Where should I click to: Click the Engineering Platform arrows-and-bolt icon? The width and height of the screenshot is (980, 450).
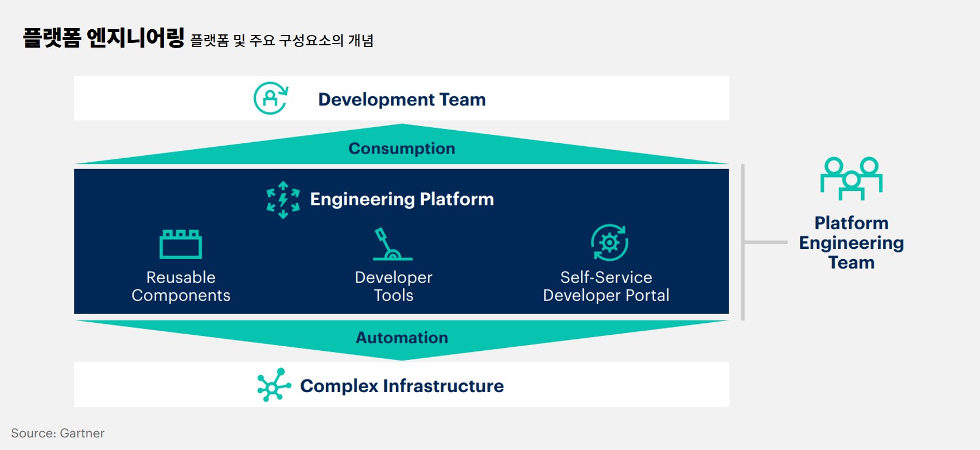pyautogui.click(x=283, y=200)
